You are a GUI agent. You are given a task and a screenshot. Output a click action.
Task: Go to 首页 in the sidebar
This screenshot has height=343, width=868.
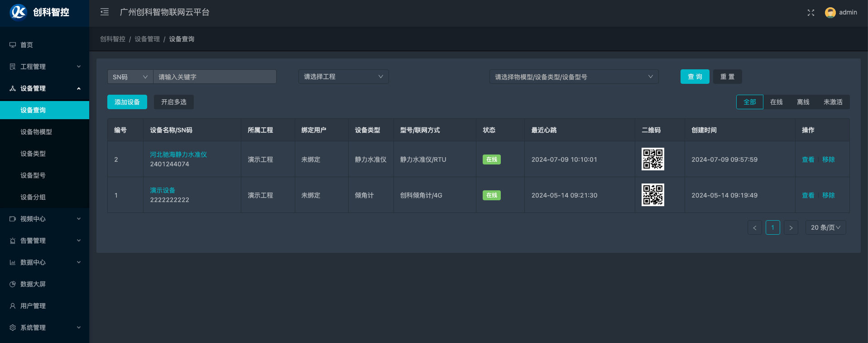[44, 45]
